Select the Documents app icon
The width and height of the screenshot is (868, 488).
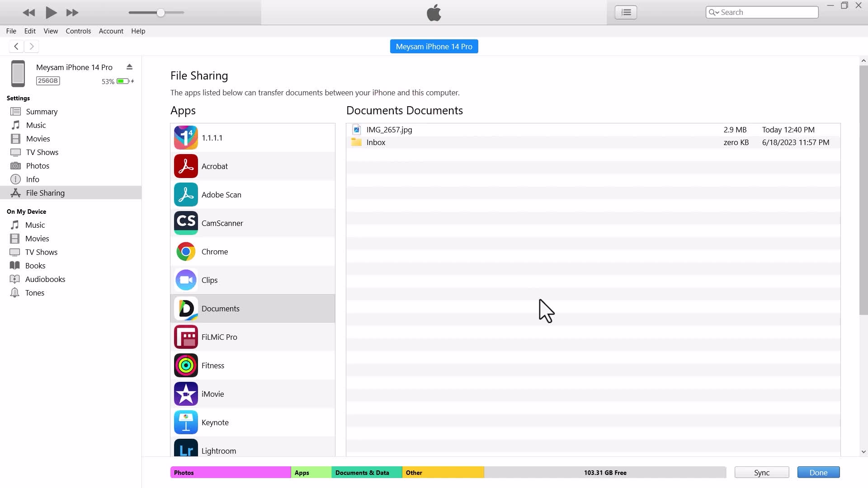(186, 309)
